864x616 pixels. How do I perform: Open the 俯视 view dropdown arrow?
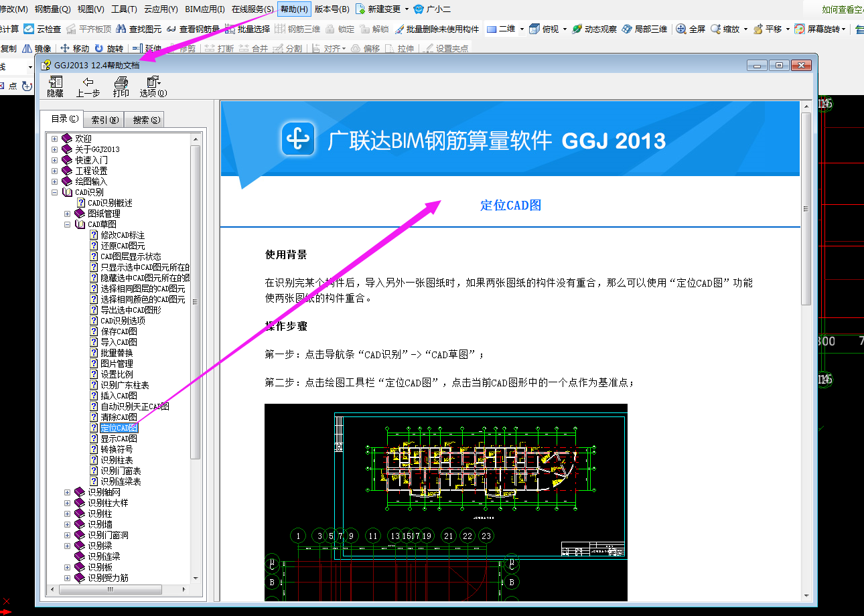click(x=565, y=29)
